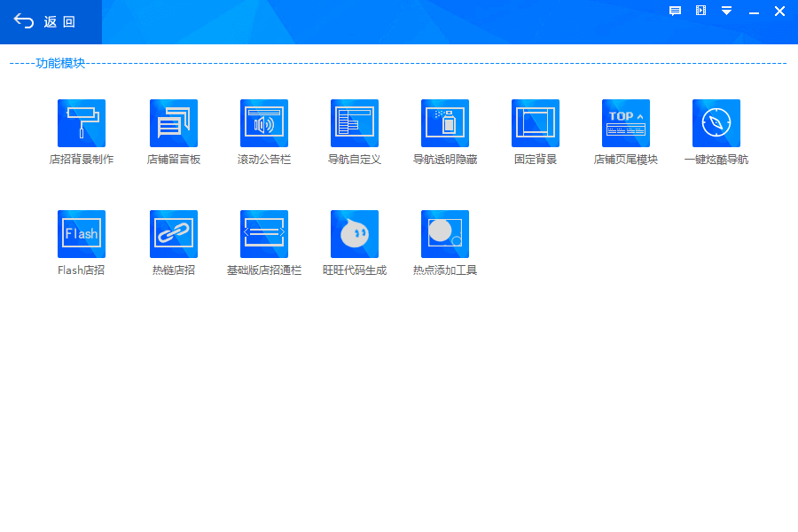Viewport: 798px width, 532px height.
Task: Launch the 旺旺代码生成 code generator
Action: [355, 234]
